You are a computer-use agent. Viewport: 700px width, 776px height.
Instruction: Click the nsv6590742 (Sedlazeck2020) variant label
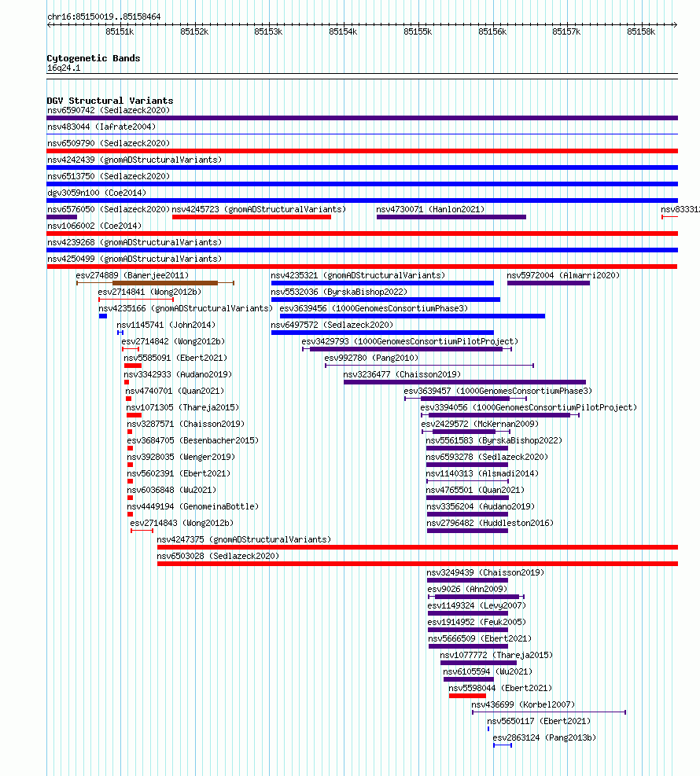point(109,110)
